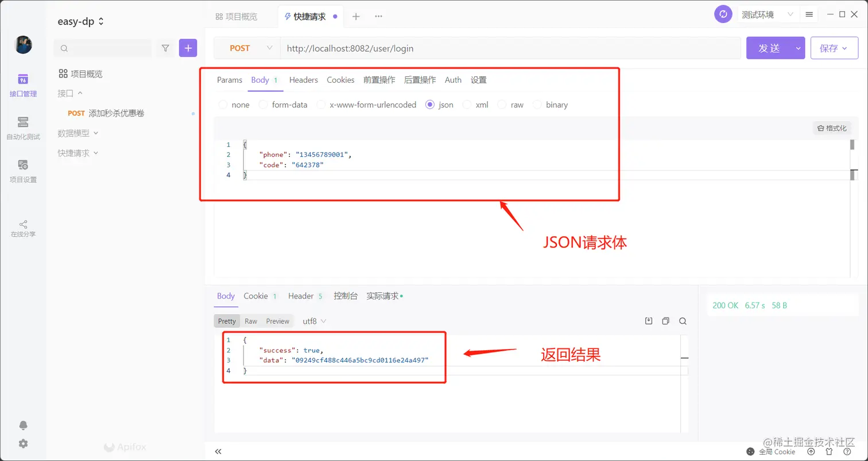The width and height of the screenshot is (868, 461).
Task: Switch to the Headers tab
Action: [x=303, y=80]
